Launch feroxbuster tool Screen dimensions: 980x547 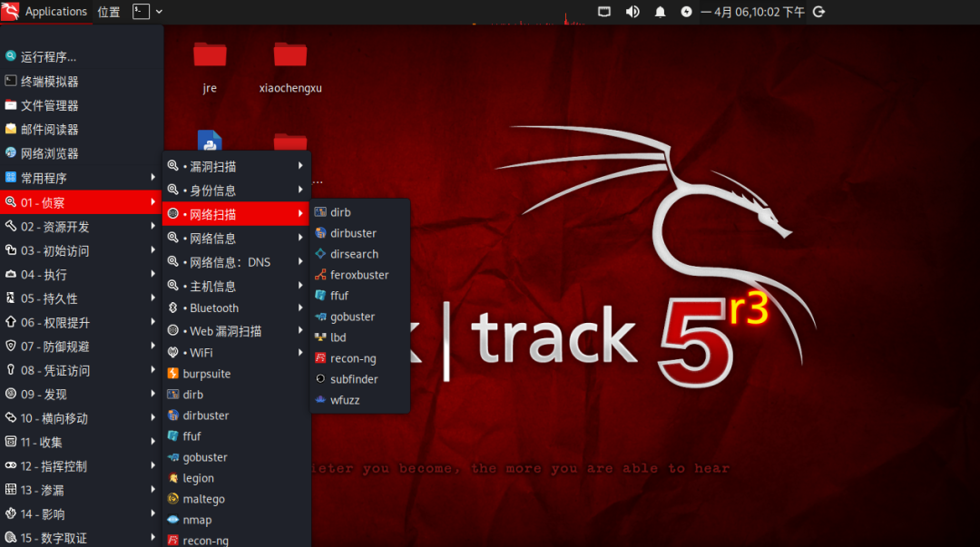click(x=359, y=275)
